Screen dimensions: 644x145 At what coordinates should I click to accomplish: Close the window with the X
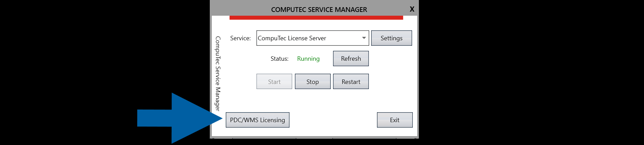412,9
